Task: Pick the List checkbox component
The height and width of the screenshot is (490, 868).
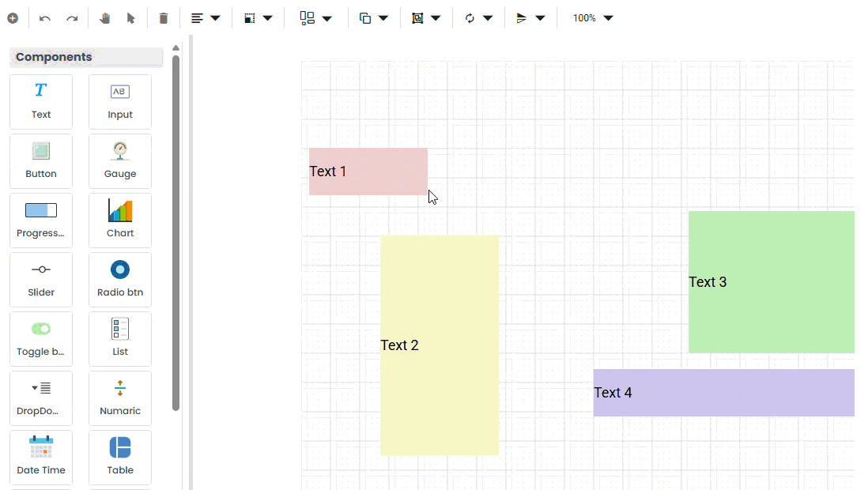Action: 120,339
